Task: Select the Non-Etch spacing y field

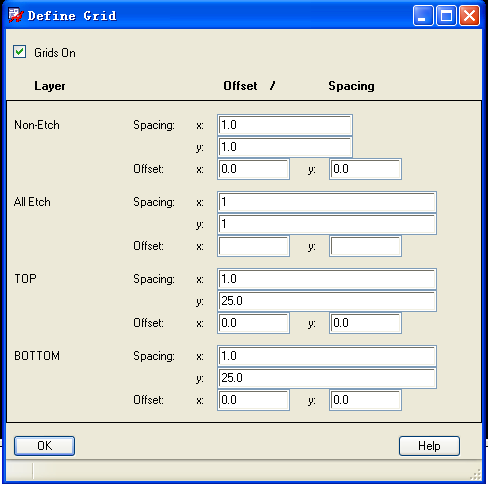Action: click(285, 147)
